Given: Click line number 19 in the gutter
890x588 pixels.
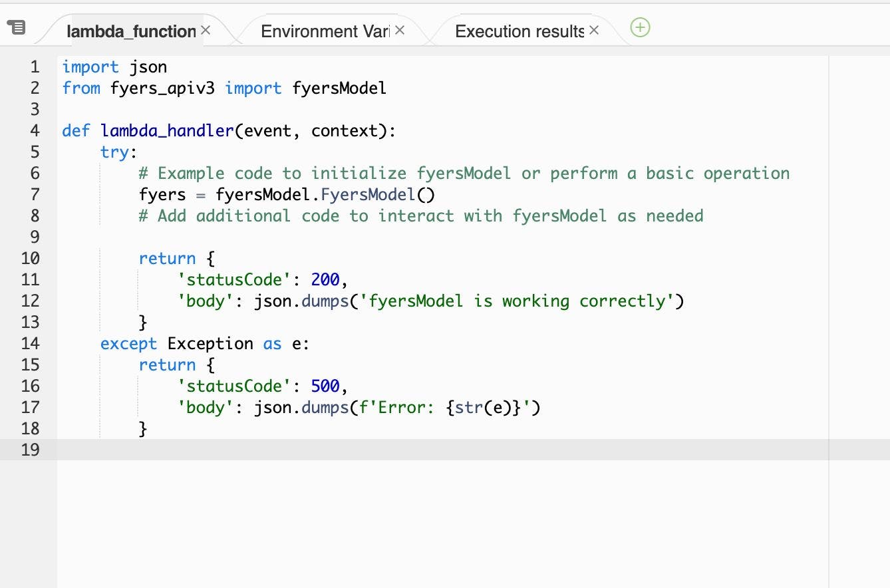Looking at the screenshot, I should coord(30,450).
